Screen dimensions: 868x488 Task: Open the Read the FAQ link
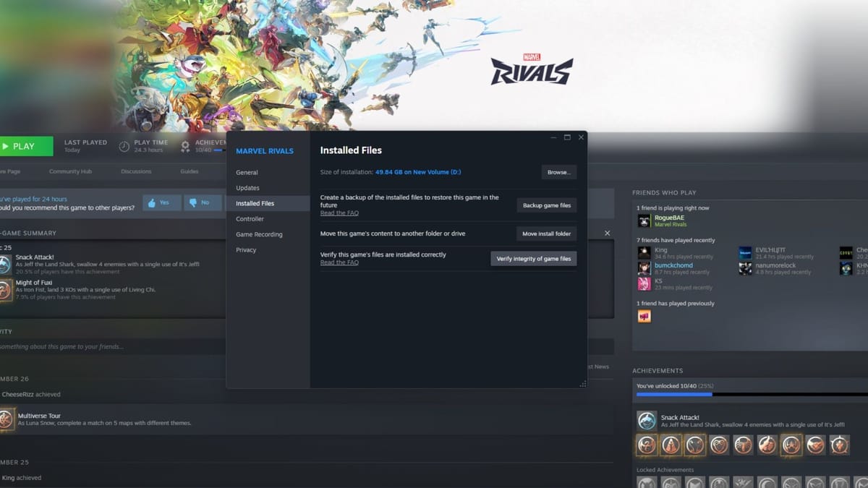coord(339,213)
